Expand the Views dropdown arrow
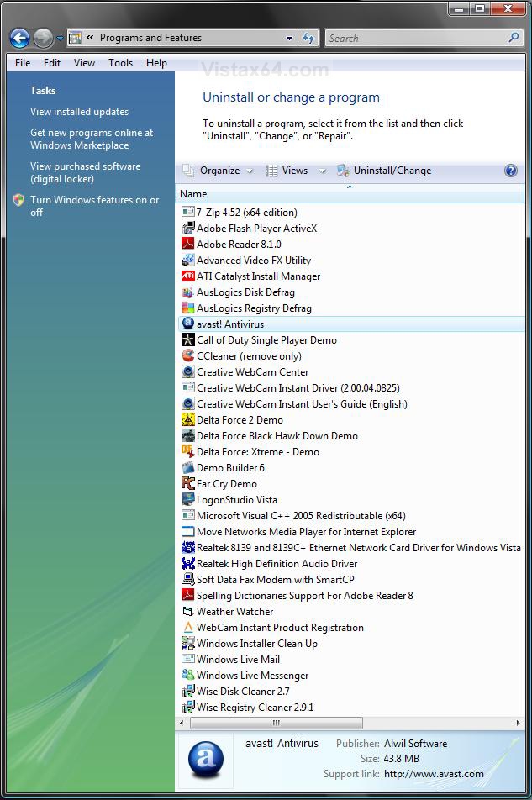Viewport: 532px width, 800px height. click(x=323, y=171)
